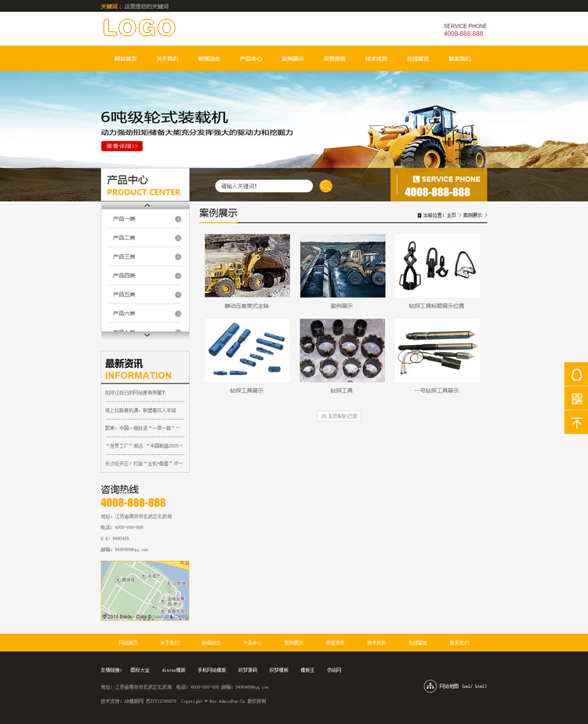Click arrow icon beside 产品四类
This screenshot has width=588, height=724.
click(178, 276)
